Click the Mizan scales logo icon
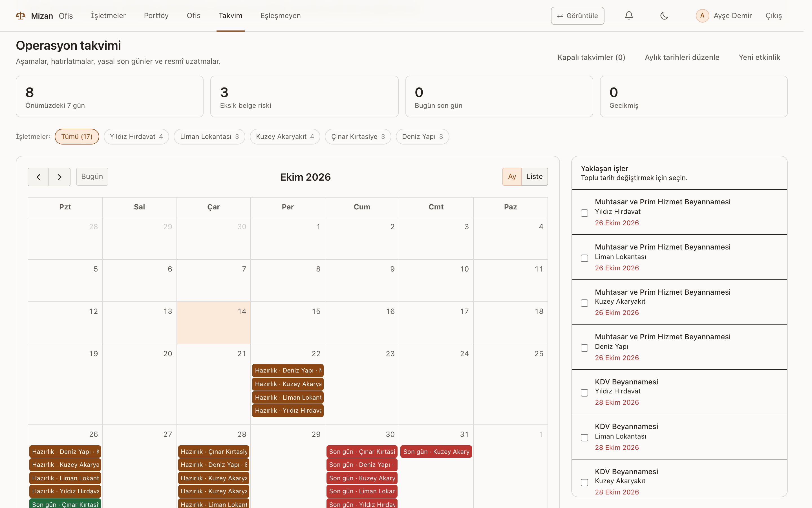 [21, 16]
